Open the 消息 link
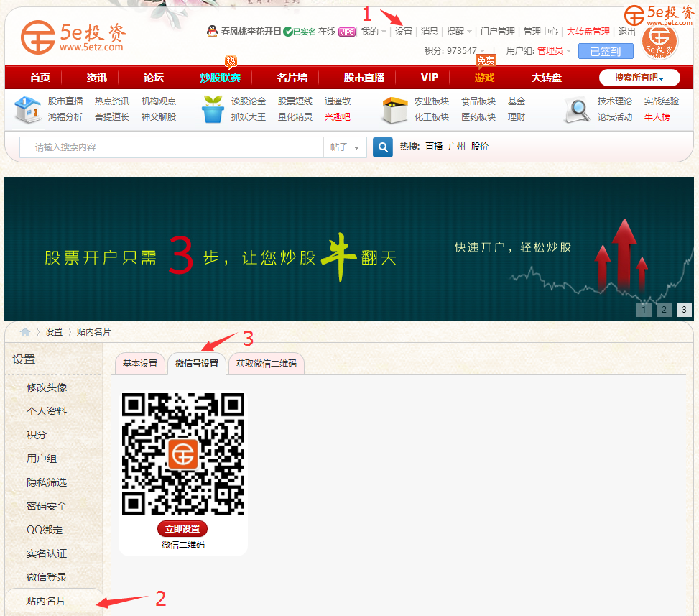This screenshot has height=616, width=699. pos(430,32)
